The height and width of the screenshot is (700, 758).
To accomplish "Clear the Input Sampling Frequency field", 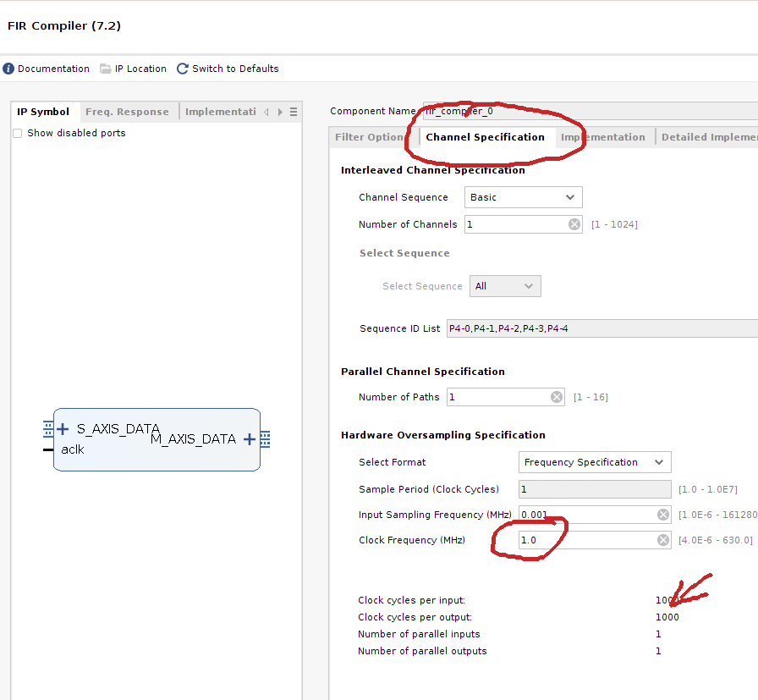I will tap(663, 515).
